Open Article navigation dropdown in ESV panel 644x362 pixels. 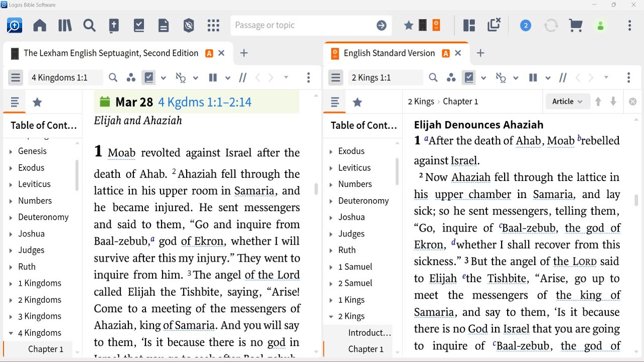567,102
